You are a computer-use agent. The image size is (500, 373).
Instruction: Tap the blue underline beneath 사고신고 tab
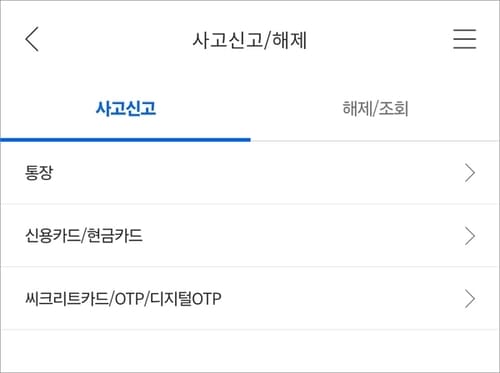coord(125,140)
